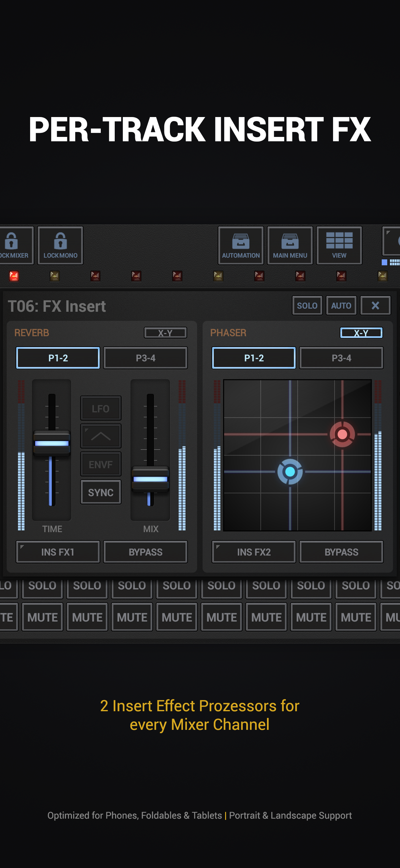Image resolution: width=400 pixels, height=868 pixels.
Task: Open the INS FX2 effect selector
Action: 254,552
